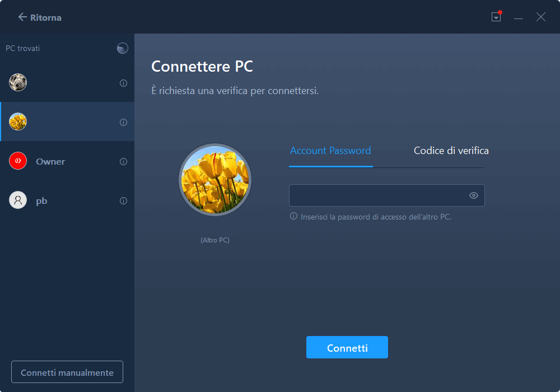Screen dimensions: 560x392
Task: Switch to the Account Password tab
Action: tap(330, 151)
